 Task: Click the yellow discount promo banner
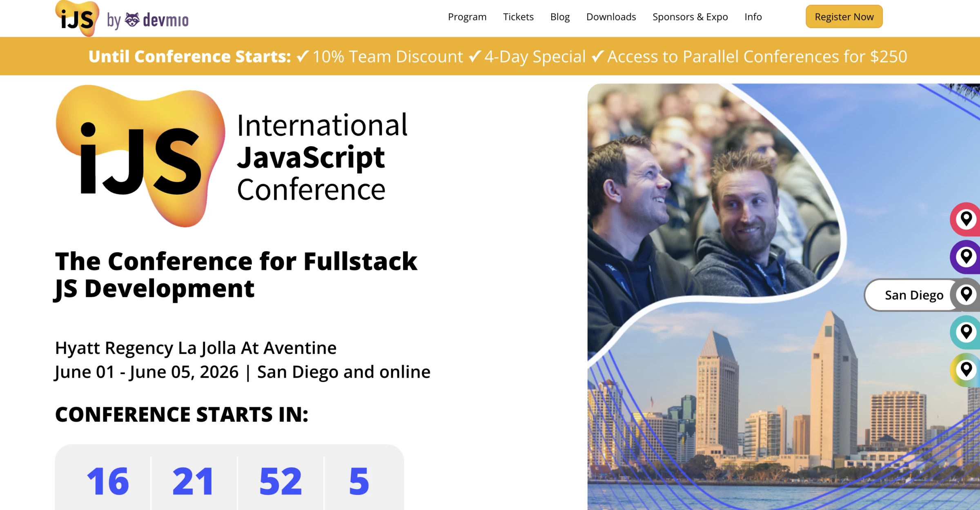point(490,56)
